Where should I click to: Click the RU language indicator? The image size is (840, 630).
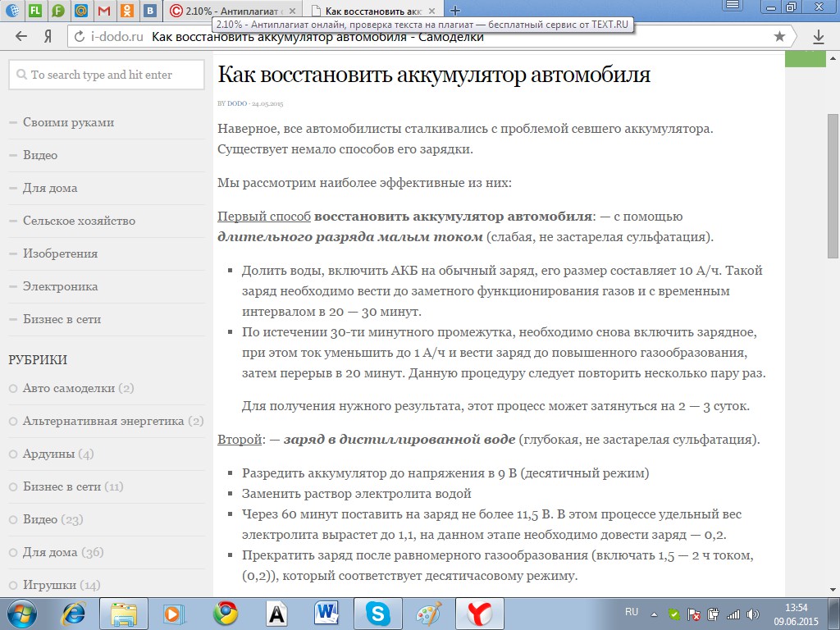point(632,612)
